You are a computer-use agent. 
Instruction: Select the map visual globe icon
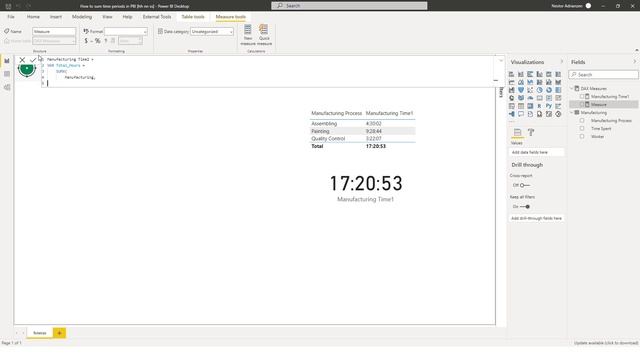coord(511,98)
